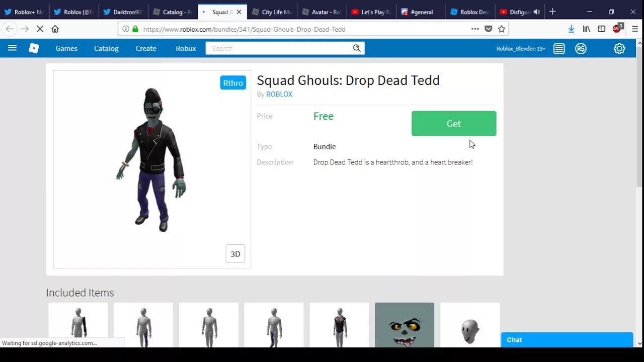The width and height of the screenshot is (644, 362).
Task: Open the Games page
Action: 66,48
